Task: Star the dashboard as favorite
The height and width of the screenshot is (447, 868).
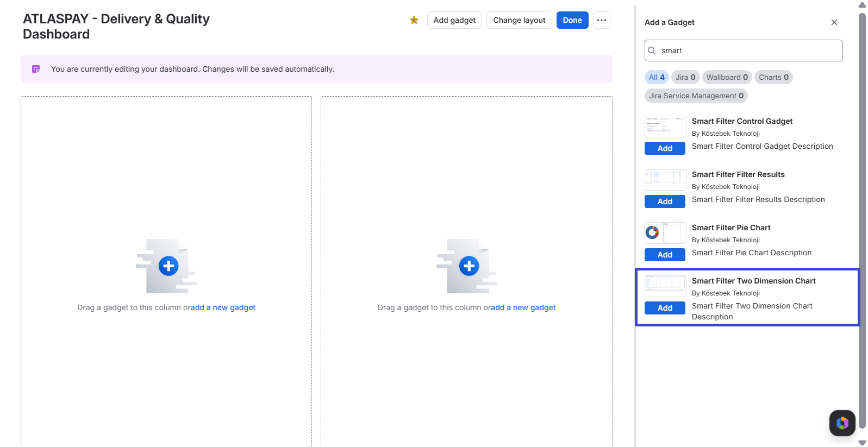Action: (414, 20)
